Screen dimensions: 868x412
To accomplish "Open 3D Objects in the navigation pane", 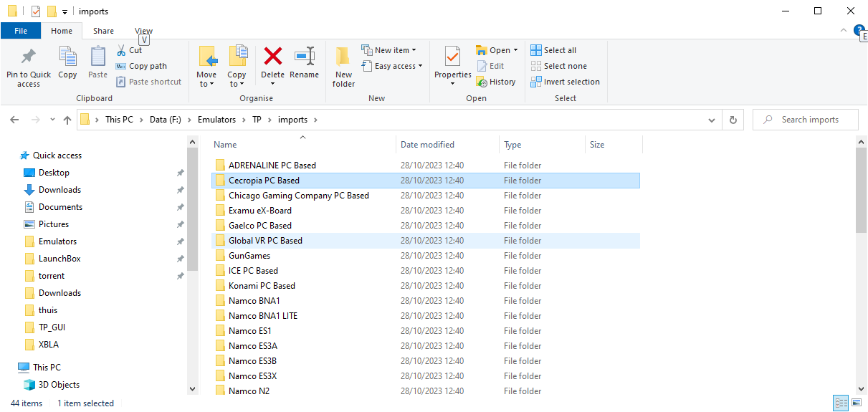I will click(59, 385).
